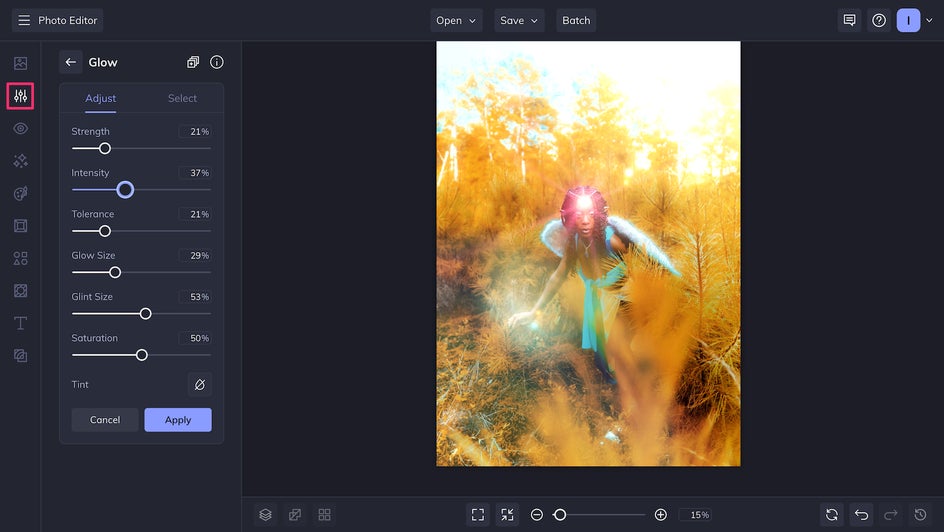Open the hamburger menu beside Photo Editor

coord(24,20)
